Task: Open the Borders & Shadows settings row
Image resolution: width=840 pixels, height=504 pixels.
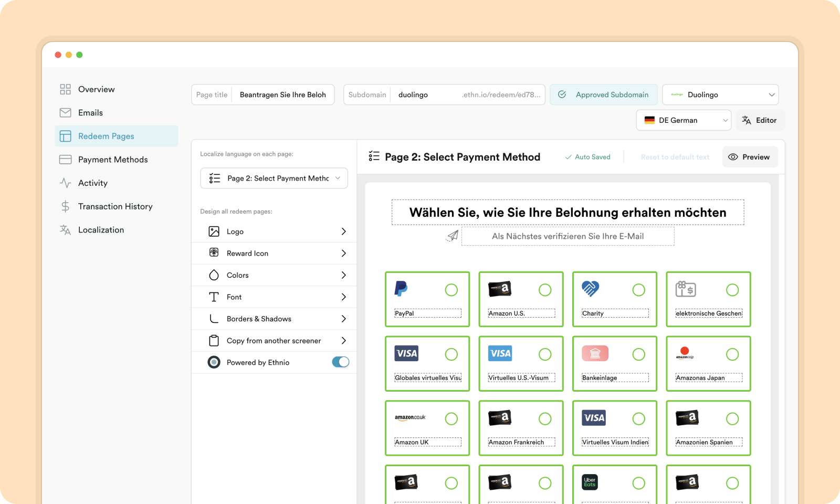Action: tap(274, 319)
